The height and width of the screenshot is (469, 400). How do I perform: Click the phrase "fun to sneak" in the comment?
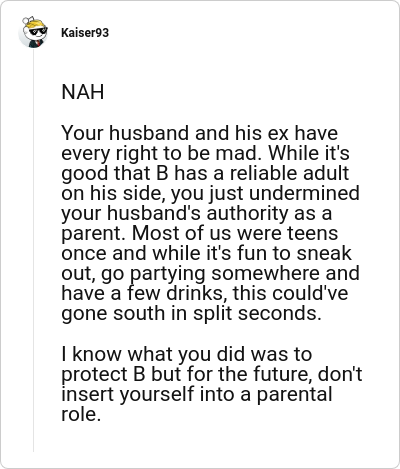[x=294, y=253]
